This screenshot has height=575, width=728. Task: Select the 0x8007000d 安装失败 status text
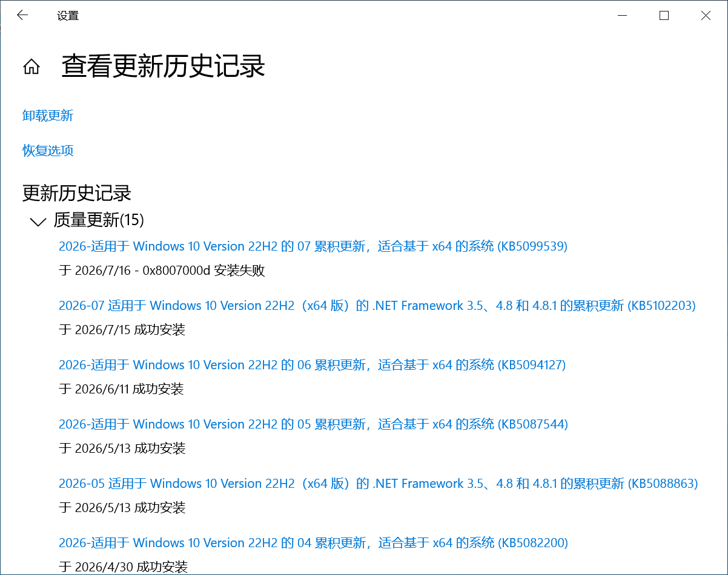click(x=204, y=271)
